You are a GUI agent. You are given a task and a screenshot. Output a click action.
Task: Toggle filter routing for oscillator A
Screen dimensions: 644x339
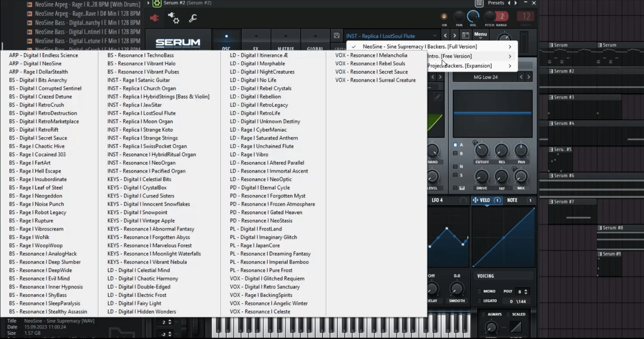[456, 145]
